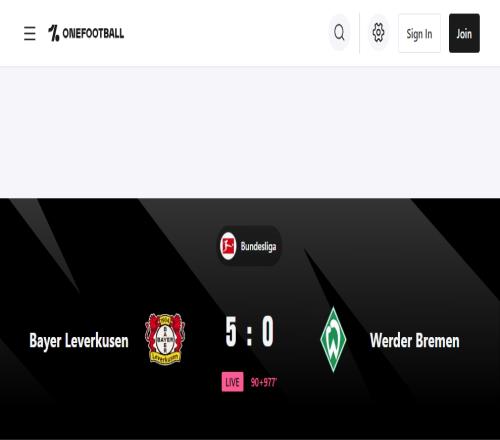The width and height of the screenshot is (500, 440).
Task: Open the search magnifier icon
Action: [x=339, y=33]
